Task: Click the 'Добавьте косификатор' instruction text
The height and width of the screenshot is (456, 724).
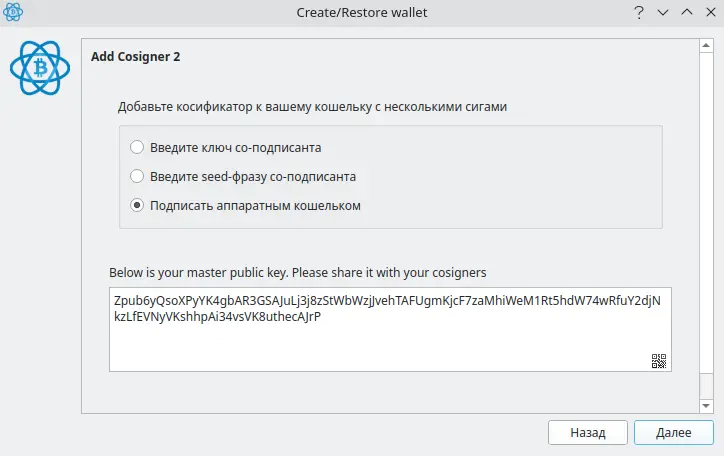Action: [312, 107]
